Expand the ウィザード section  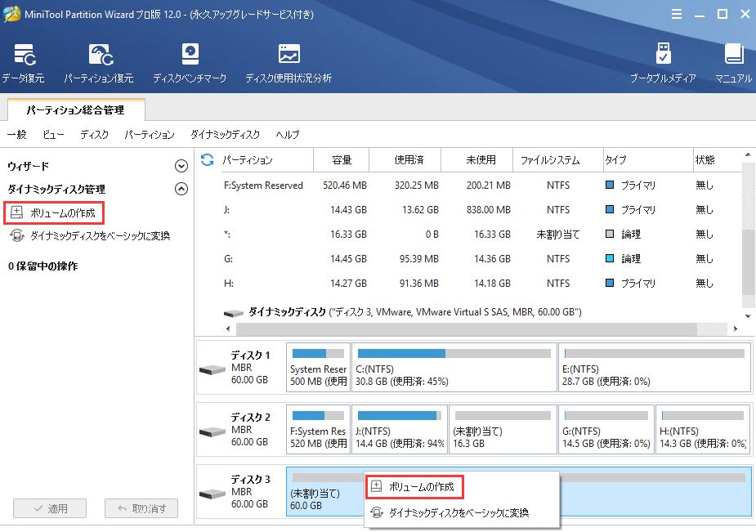click(x=181, y=166)
